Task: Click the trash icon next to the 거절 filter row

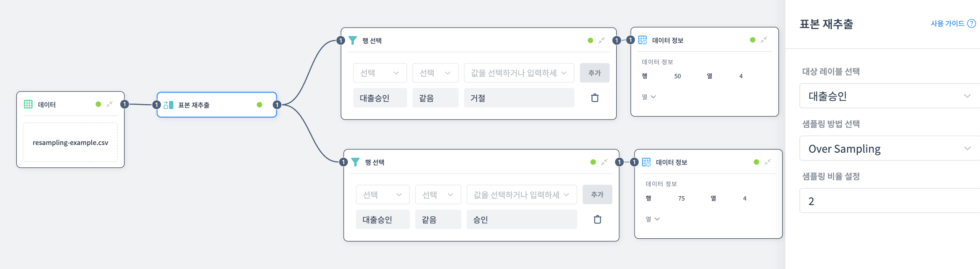Action: 594,98
